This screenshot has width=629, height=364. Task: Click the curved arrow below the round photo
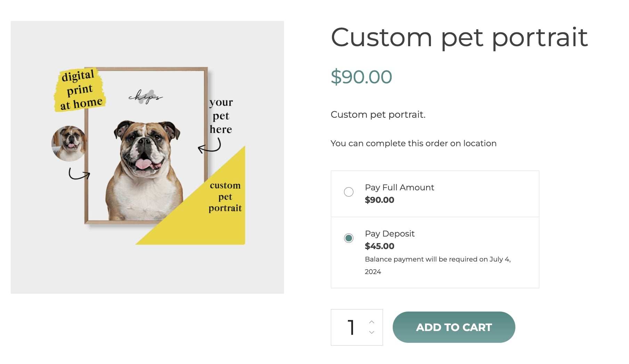point(79,174)
